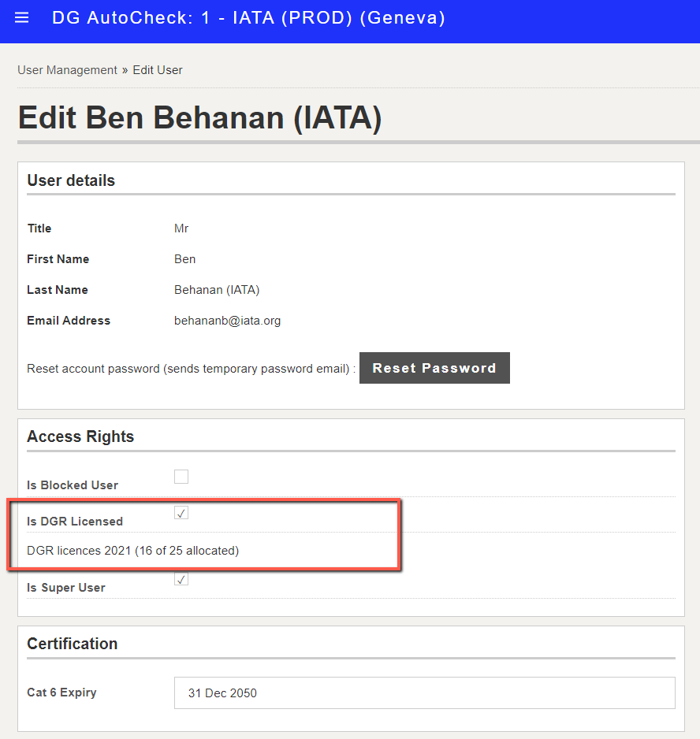Toggle the Is Blocked User checkbox
This screenshot has height=739, width=700.
tap(181, 477)
